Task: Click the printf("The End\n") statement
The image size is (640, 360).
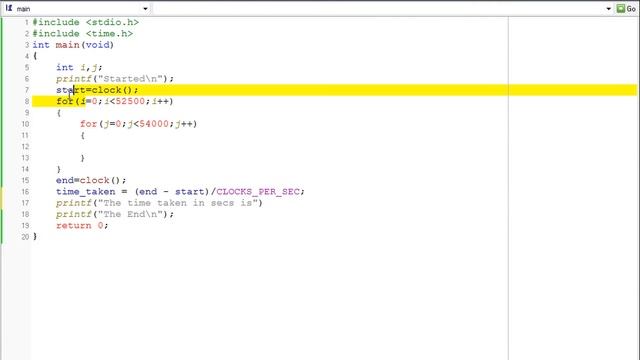Action: click(115, 214)
